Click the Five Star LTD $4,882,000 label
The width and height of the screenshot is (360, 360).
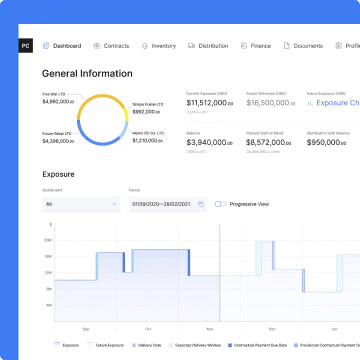point(58,98)
